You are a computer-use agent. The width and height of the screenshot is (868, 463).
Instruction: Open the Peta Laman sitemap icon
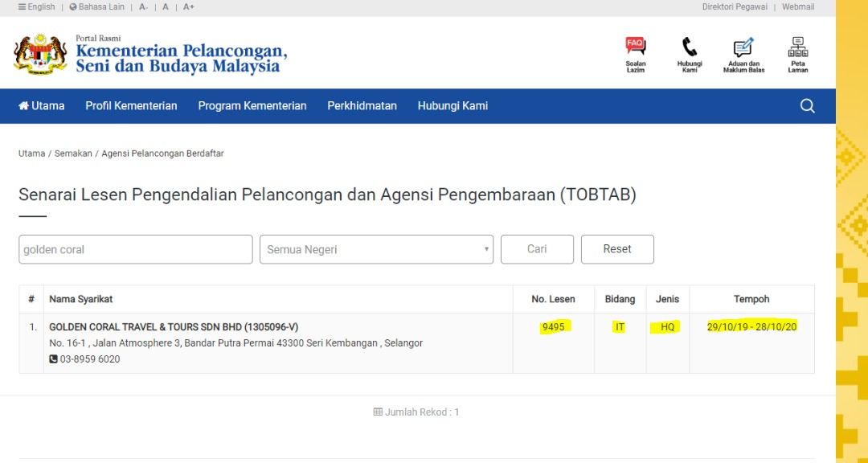click(798, 47)
